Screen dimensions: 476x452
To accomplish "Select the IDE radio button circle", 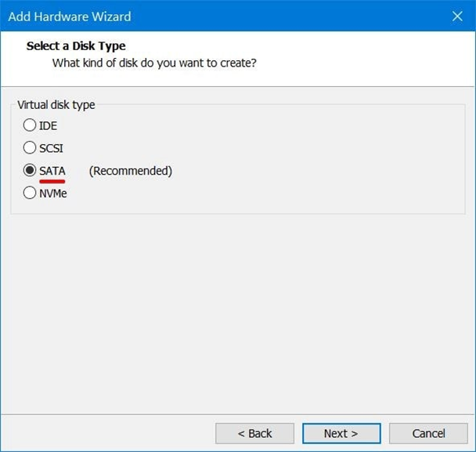I will tap(30, 125).
